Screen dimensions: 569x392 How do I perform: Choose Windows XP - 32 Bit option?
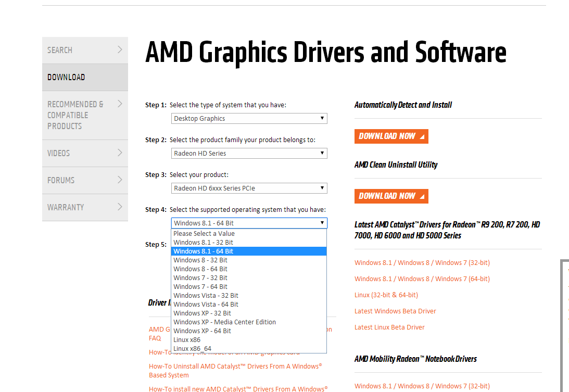(249, 313)
